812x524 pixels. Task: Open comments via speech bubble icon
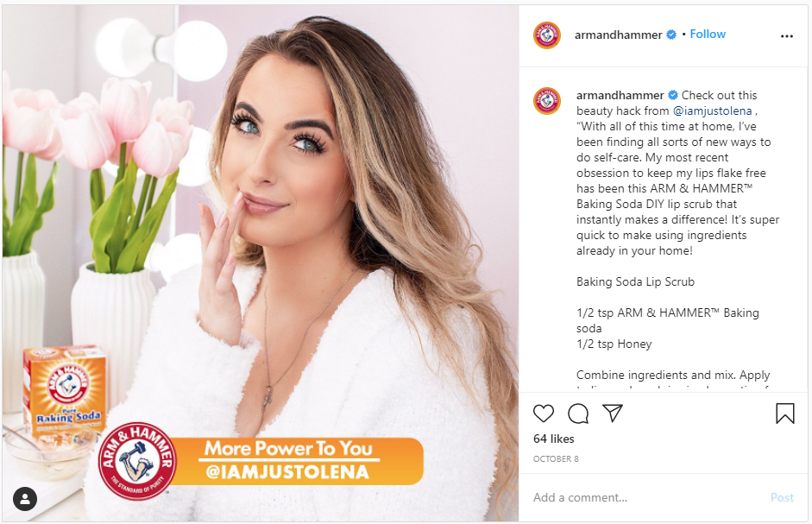point(578,414)
